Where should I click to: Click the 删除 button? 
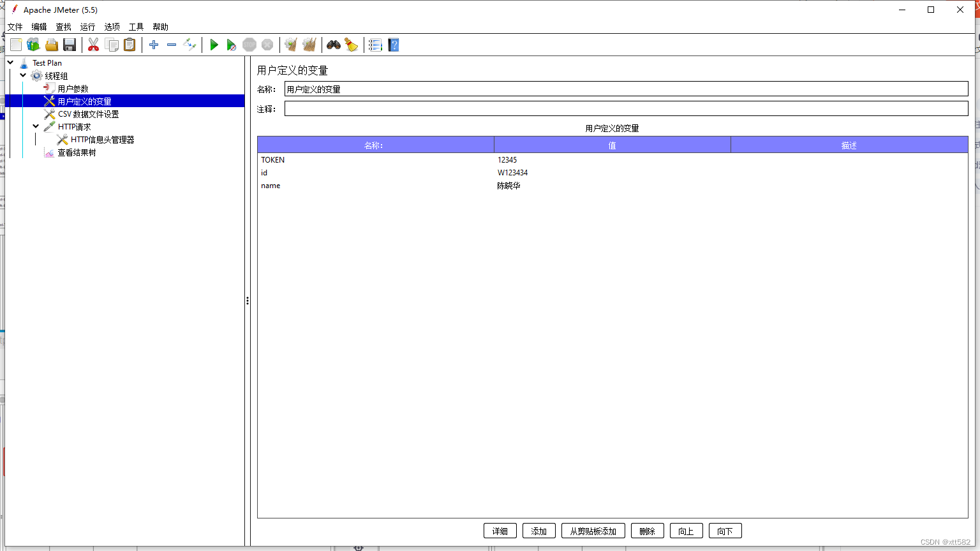click(648, 531)
